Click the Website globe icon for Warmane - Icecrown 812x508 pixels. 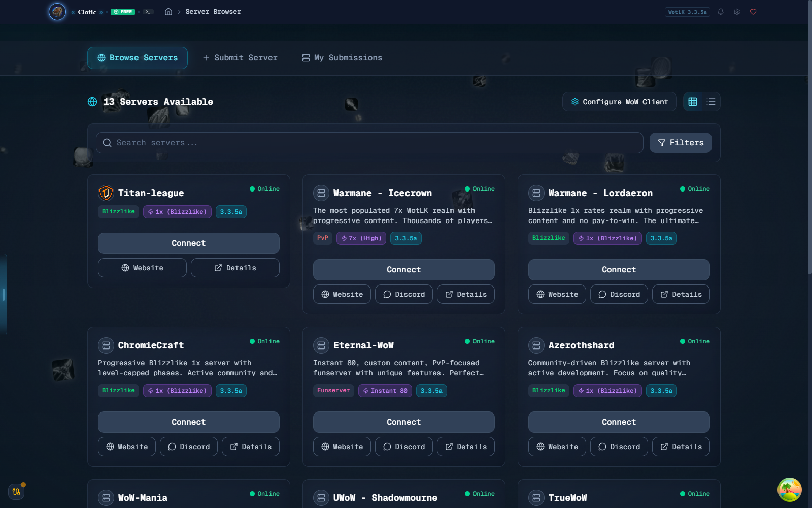pos(325,294)
